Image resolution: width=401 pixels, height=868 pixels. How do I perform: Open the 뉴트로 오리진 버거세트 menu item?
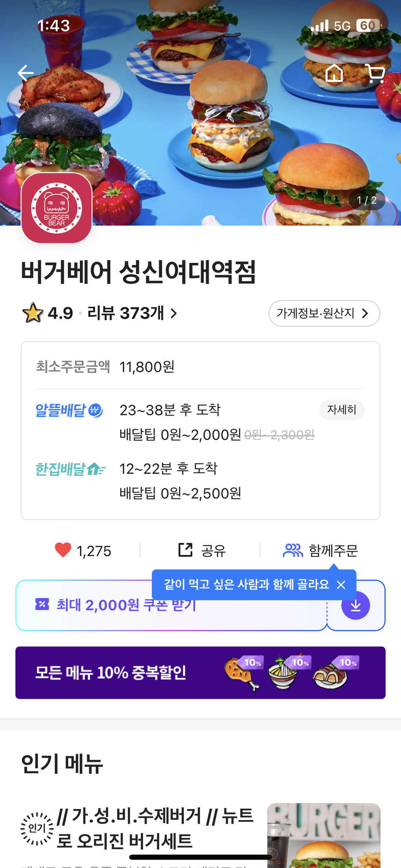pos(155,828)
